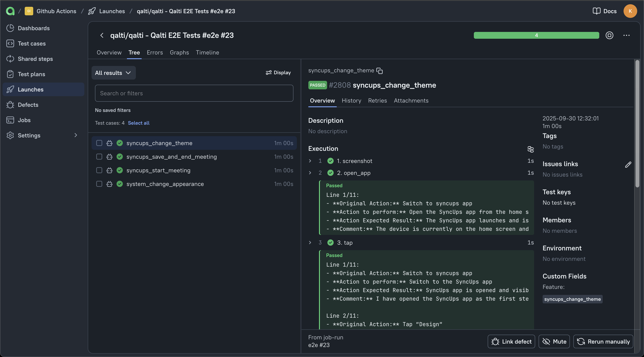Focus the Search or filters field
Screen dimensions: 644x357
194,93
